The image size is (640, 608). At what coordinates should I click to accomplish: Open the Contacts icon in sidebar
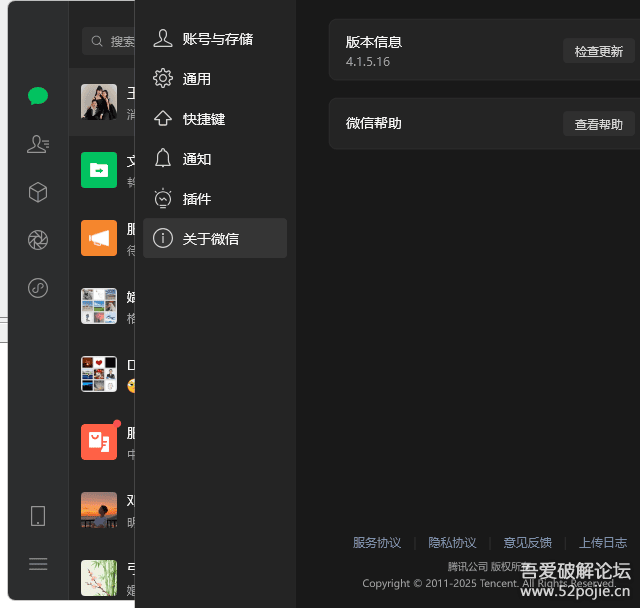click(x=38, y=144)
